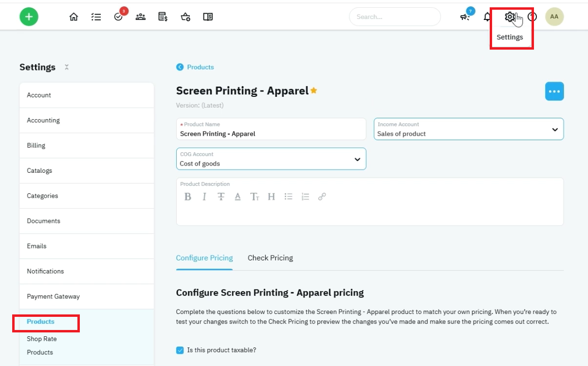Viewport: 588px width, 366px height.
Task: Open the blue three-dots actions button
Action: pos(554,91)
